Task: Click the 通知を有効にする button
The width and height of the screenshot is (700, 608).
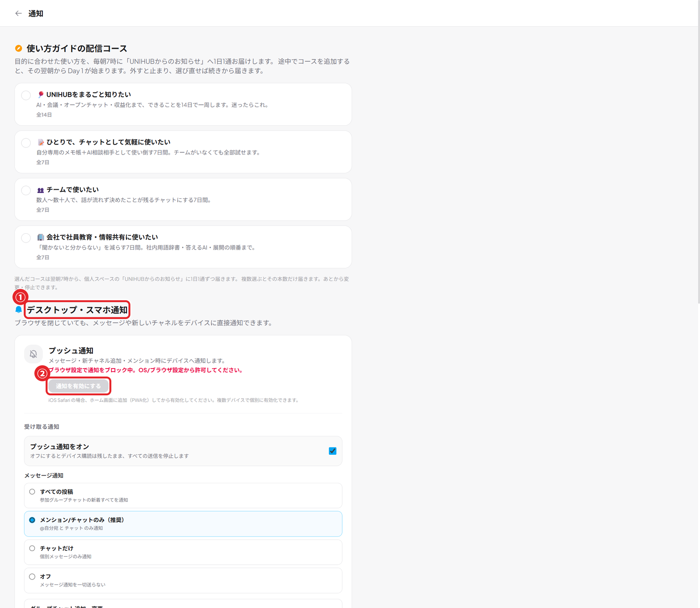Action: coord(78,386)
